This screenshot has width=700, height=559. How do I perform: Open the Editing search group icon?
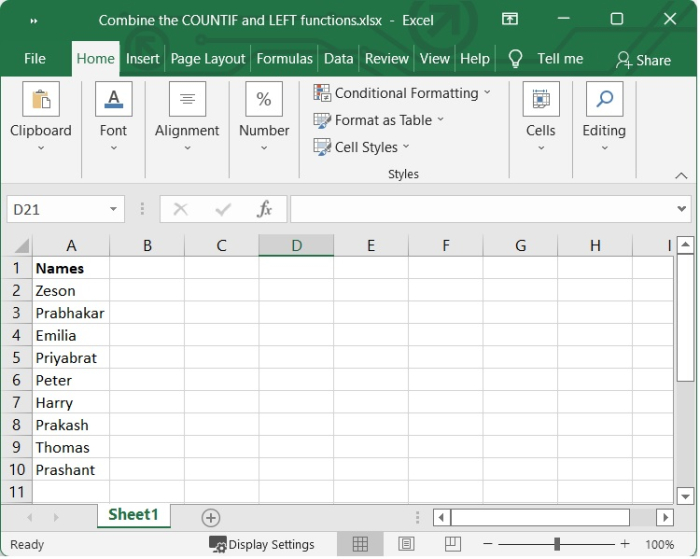click(x=604, y=99)
